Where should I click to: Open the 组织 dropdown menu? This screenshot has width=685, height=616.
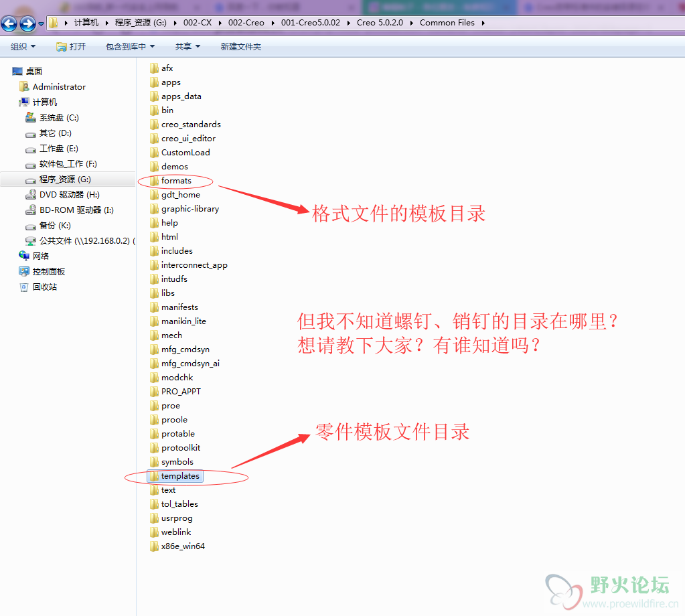click(23, 47)
